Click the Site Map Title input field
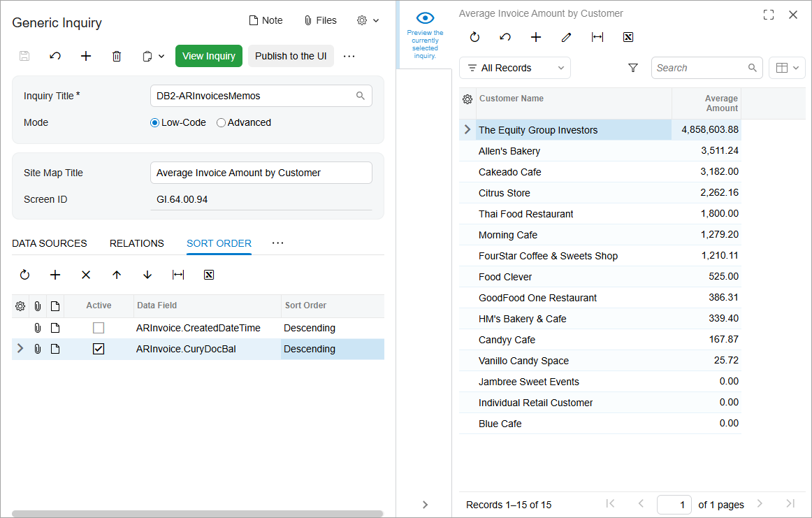Screen dimensions: 812x518 click(x=261, y=173)
